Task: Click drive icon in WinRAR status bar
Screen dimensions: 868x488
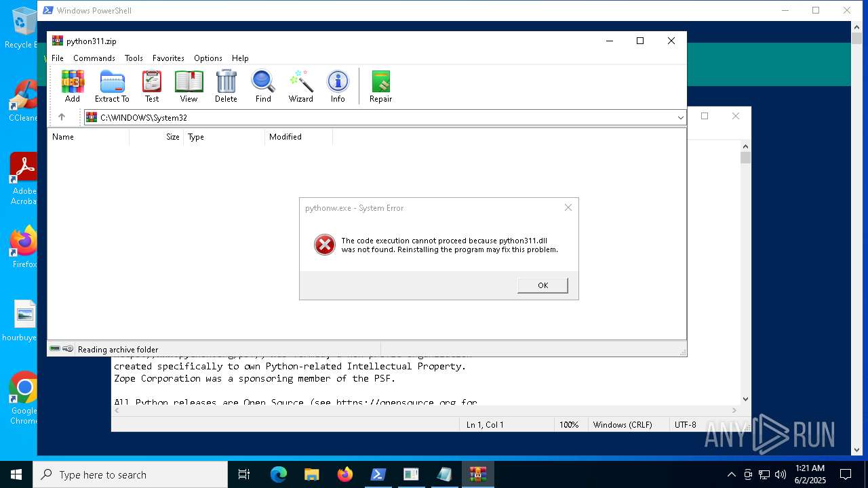Action: [x=55, y=348]
